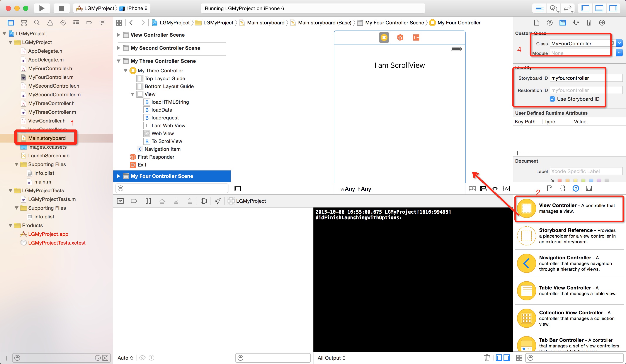
Task: Check Restoration ID field checkbox
Action: [x=553, y=99]
